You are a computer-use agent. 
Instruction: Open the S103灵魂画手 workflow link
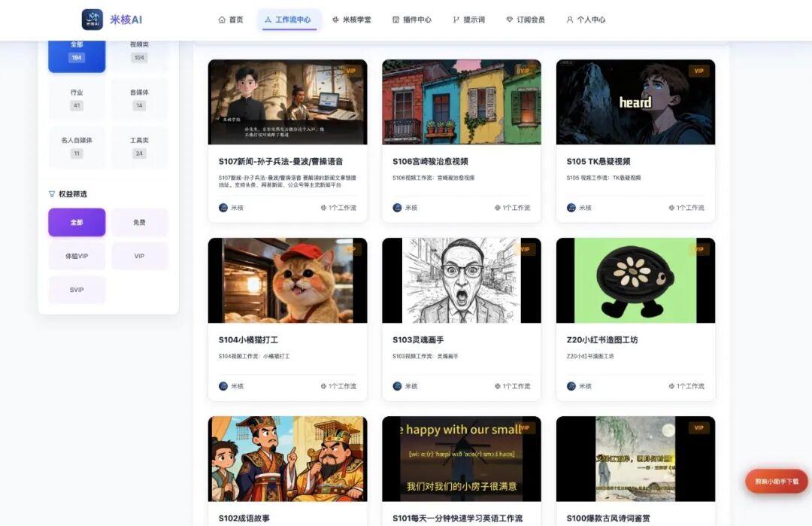418,339
